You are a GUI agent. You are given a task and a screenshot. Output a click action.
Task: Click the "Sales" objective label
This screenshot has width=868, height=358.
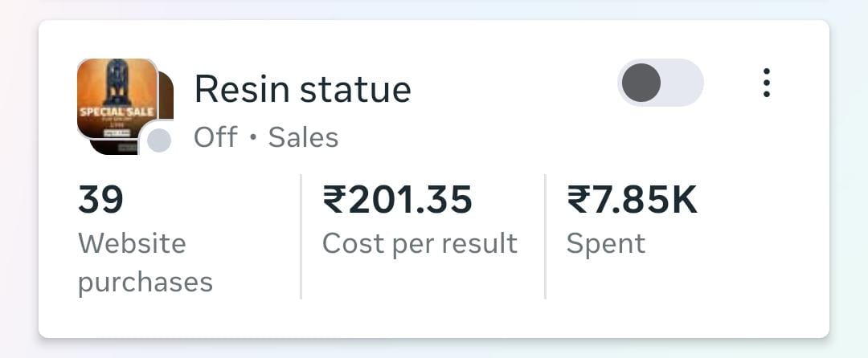click(303, 137)
